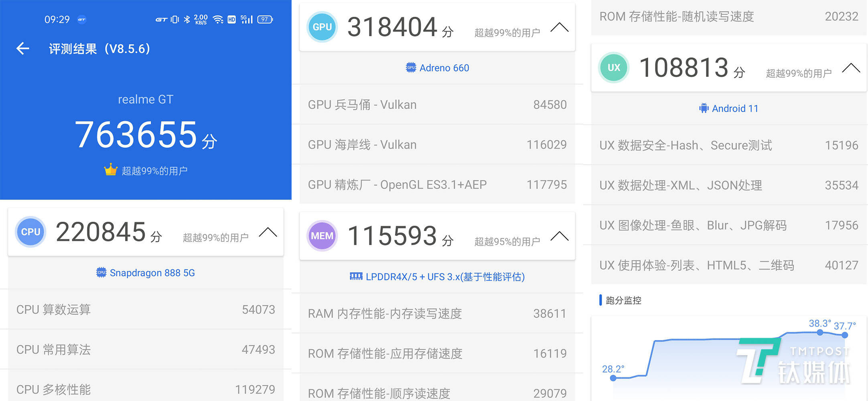Tap 超越95%的用户 in the MEM card

pos(507,241)
